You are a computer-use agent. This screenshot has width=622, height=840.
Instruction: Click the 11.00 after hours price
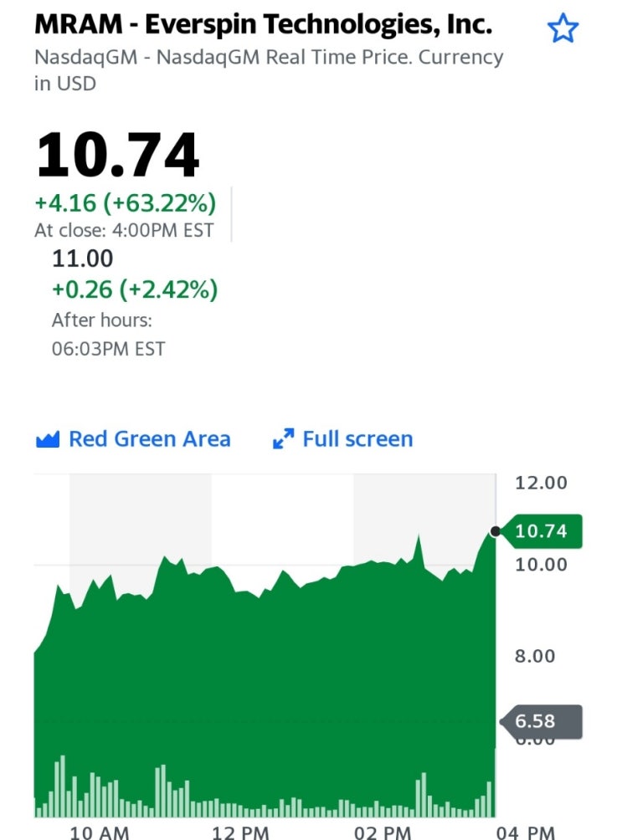(x=83, y=259)
